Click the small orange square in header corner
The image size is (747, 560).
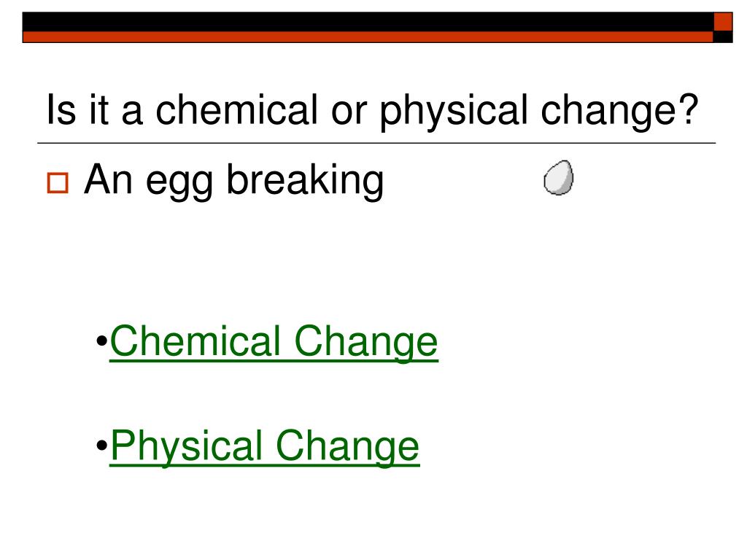click(723, 23)
